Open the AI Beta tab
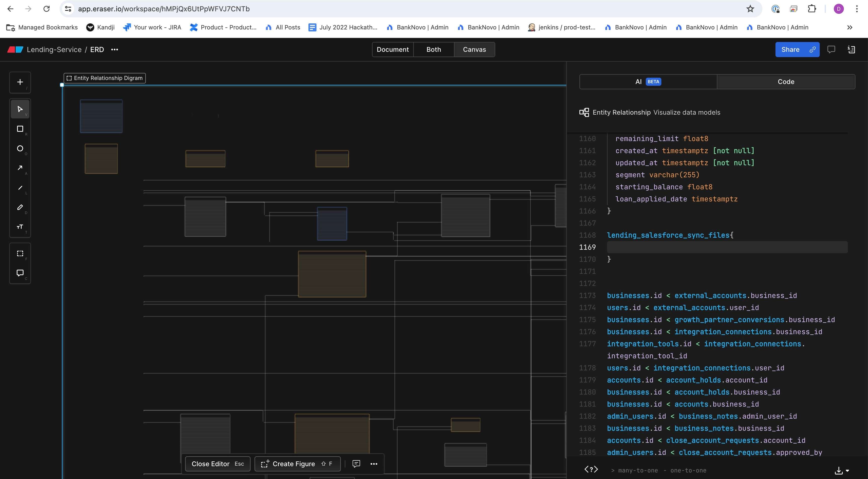 (648, 81)
